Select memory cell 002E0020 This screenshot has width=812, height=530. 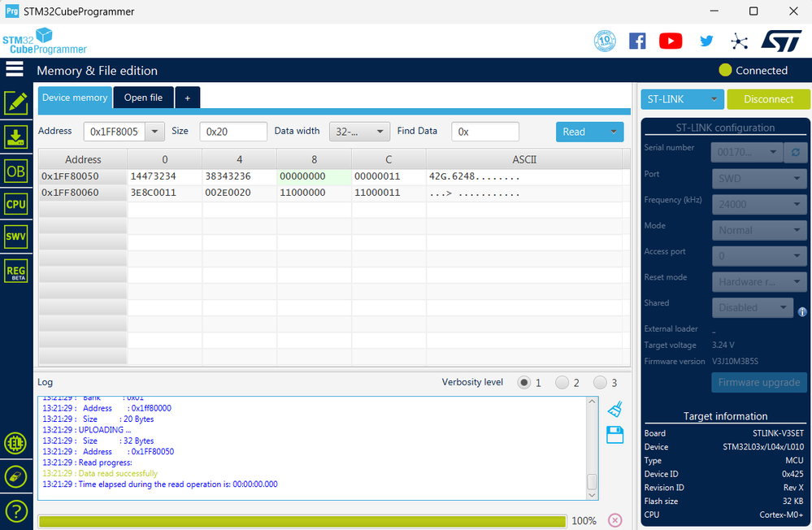(239, 193)
